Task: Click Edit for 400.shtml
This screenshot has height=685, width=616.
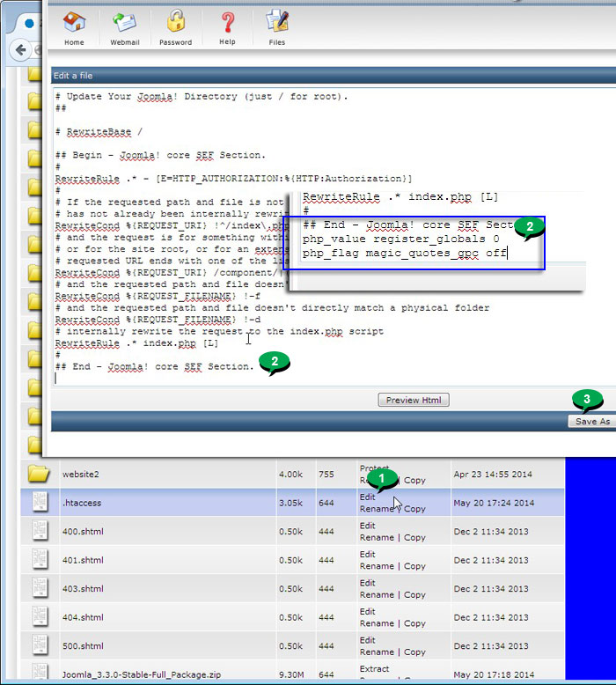Action: (367, 526)
